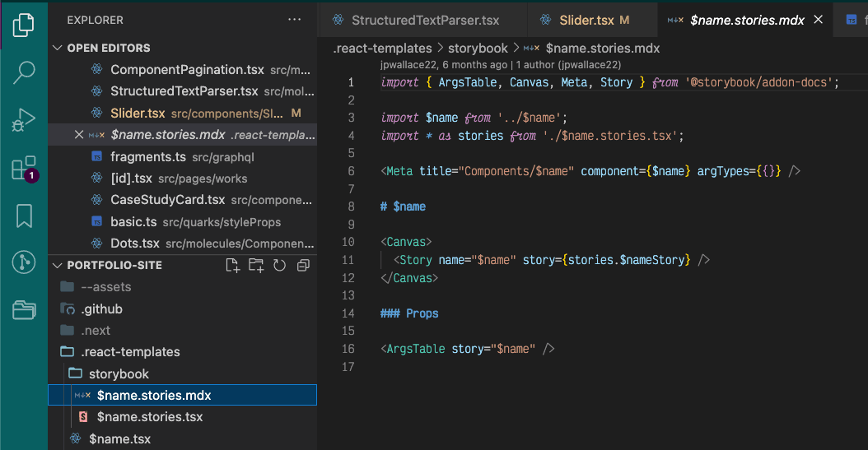Collapse the PORTFOLIO-SITE section
The image size is (868, 450).
pyautogui.click(x=58, y=265)
